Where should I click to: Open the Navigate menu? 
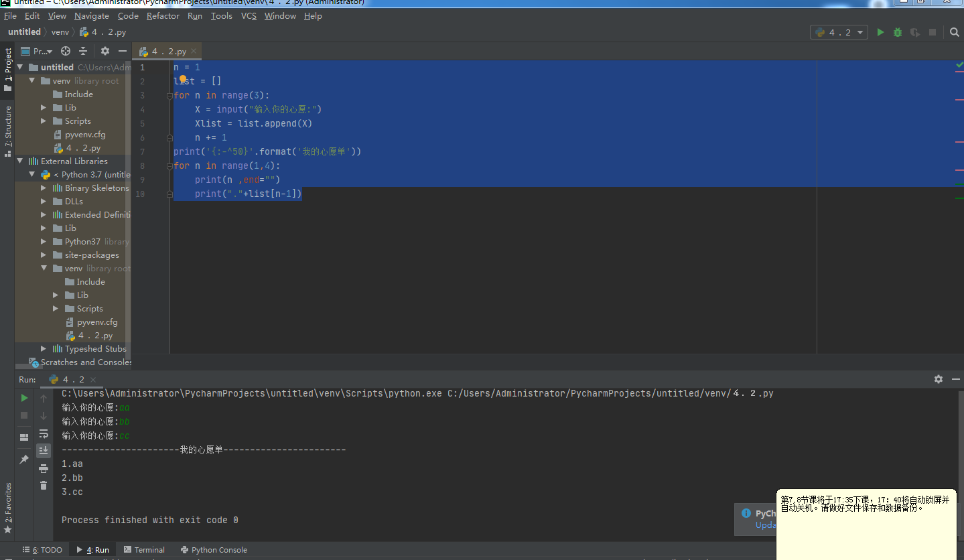(92, 16)
